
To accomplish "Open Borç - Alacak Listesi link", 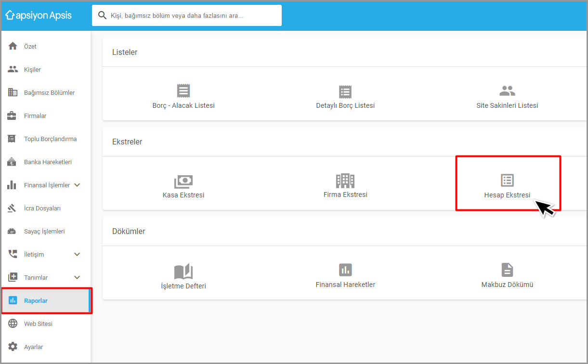I will (x=183, y=105).
